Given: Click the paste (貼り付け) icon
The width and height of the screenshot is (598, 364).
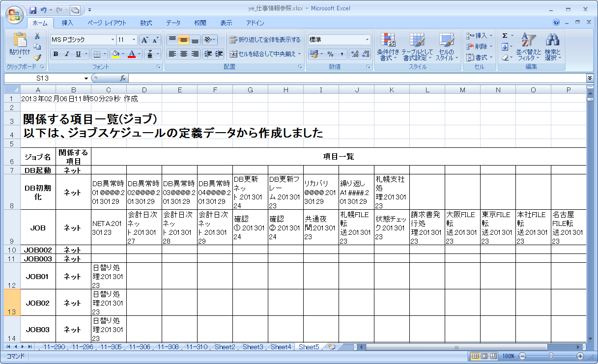Looking at the screenshot, I should point(20,40).
